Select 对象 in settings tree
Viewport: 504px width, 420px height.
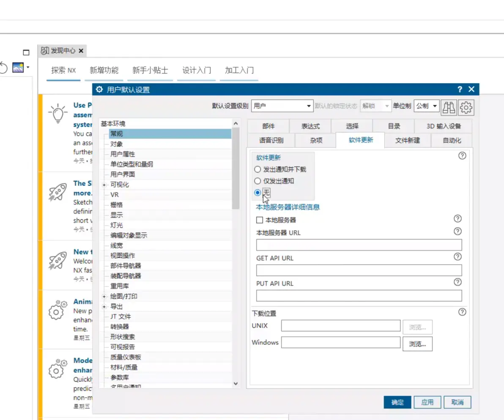116,144
